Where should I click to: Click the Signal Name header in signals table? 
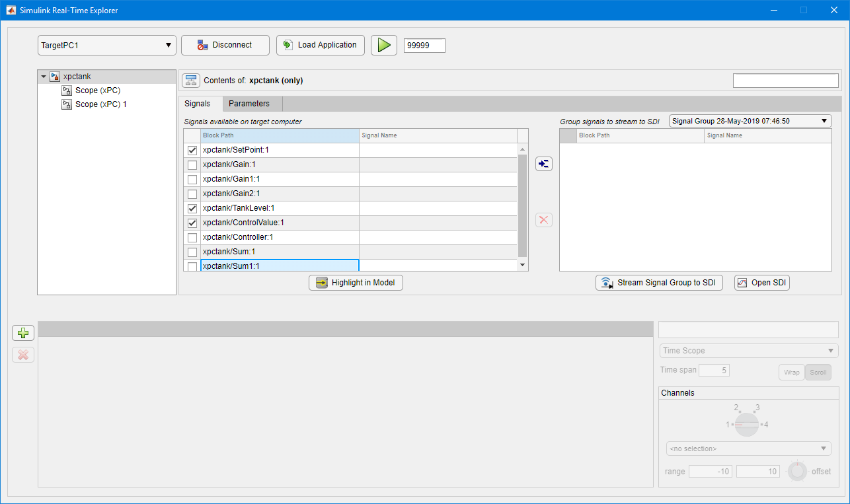438,135
